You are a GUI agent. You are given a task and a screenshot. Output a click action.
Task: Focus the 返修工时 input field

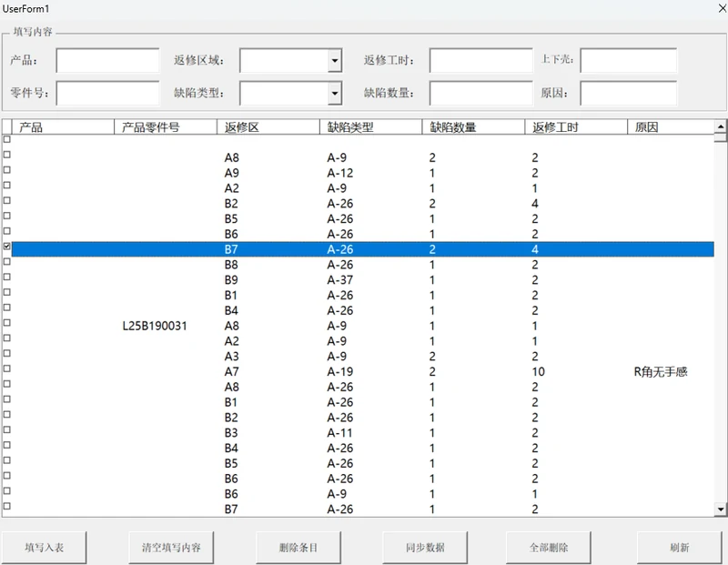(x=481, y=60)
